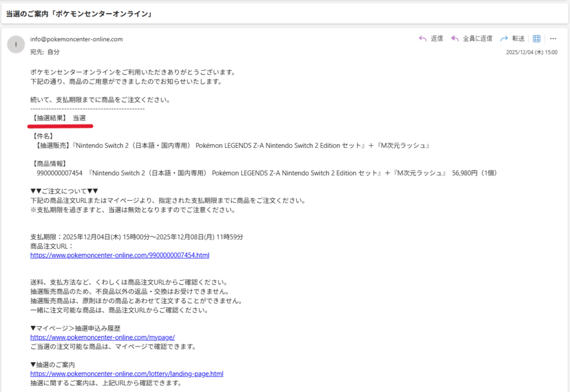Click sender address info@pokemoncenter-online.com
The width and height of the screenshot is (570, 392).
pos(76,39)
